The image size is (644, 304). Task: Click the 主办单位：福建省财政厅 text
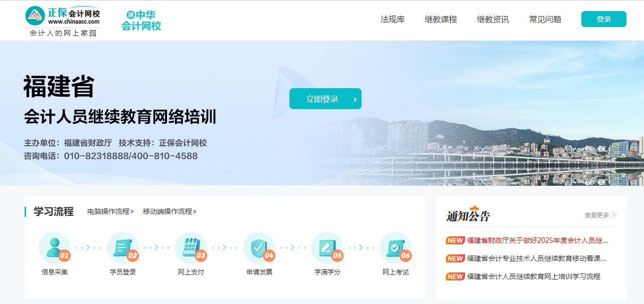tap(68, 143)
